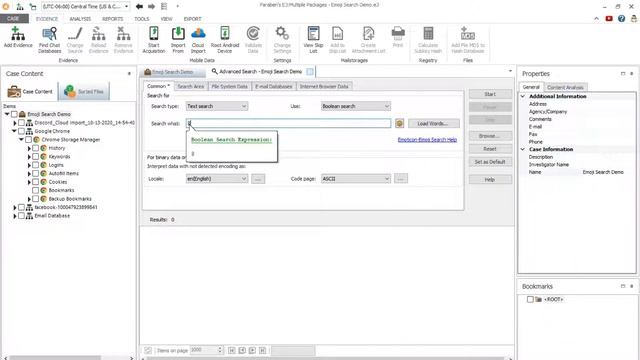
Task: Tick the Email Database checkbox
Action: 21,216
